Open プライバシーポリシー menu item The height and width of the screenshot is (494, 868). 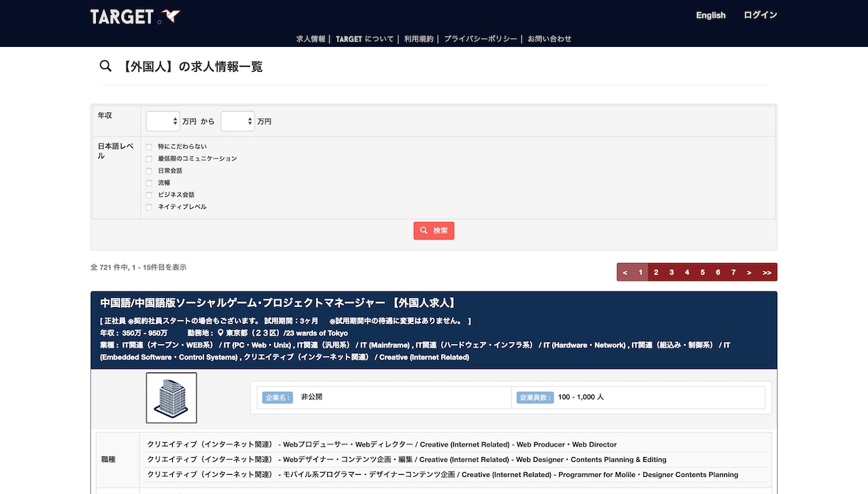[481, 39]
